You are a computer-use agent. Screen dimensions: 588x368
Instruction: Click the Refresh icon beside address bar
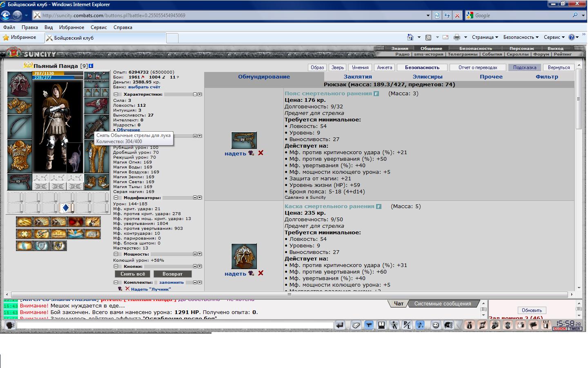(x=447, y=16)
